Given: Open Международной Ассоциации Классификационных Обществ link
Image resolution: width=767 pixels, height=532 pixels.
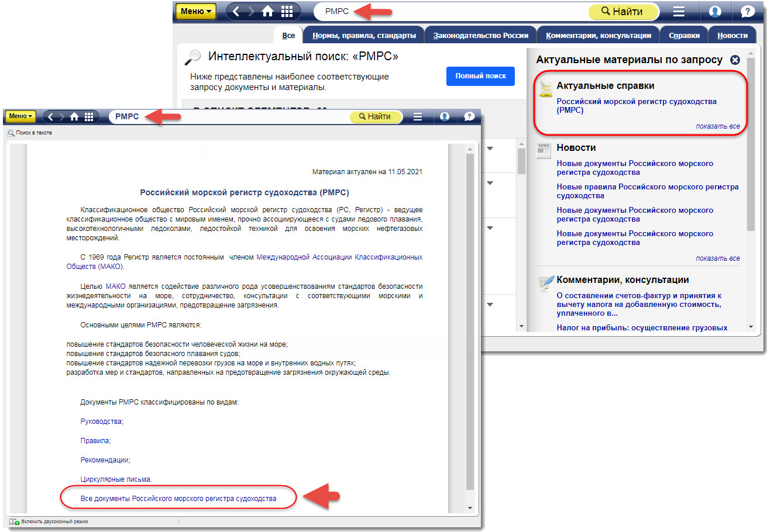Looking at the screenshot, I should (x=245, y=261).
